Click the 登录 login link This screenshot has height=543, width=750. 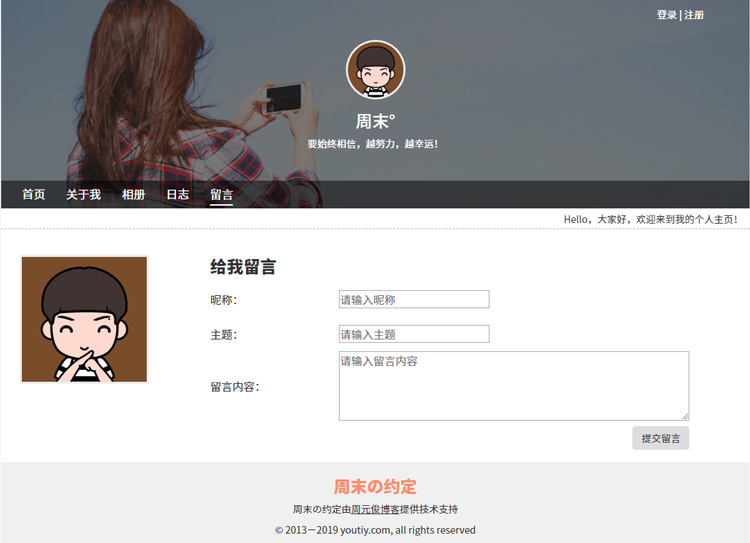[x=666, y=15]
